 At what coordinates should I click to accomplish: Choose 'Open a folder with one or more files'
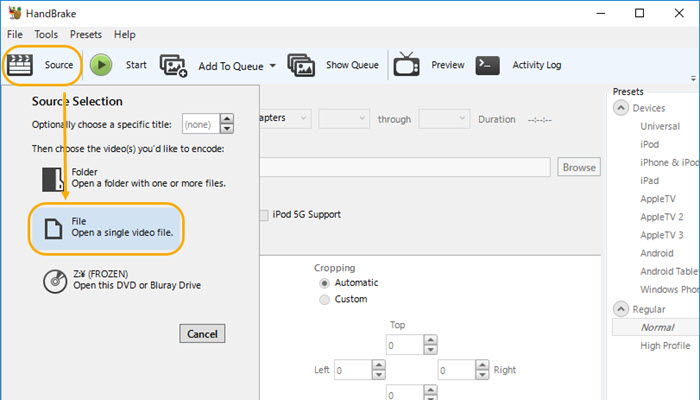[x=134, y=178]
